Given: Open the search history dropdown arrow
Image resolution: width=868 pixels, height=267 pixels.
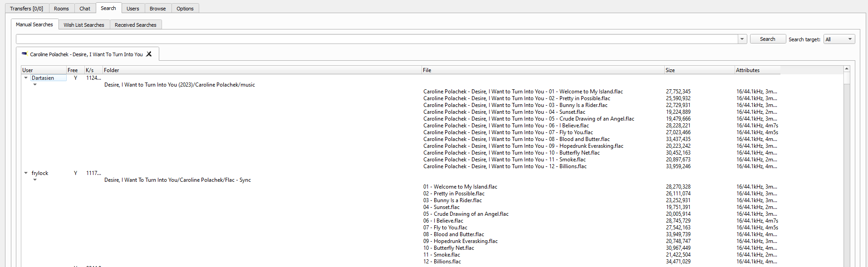Looking at the screenshot, I should click(x=742, y=39).
